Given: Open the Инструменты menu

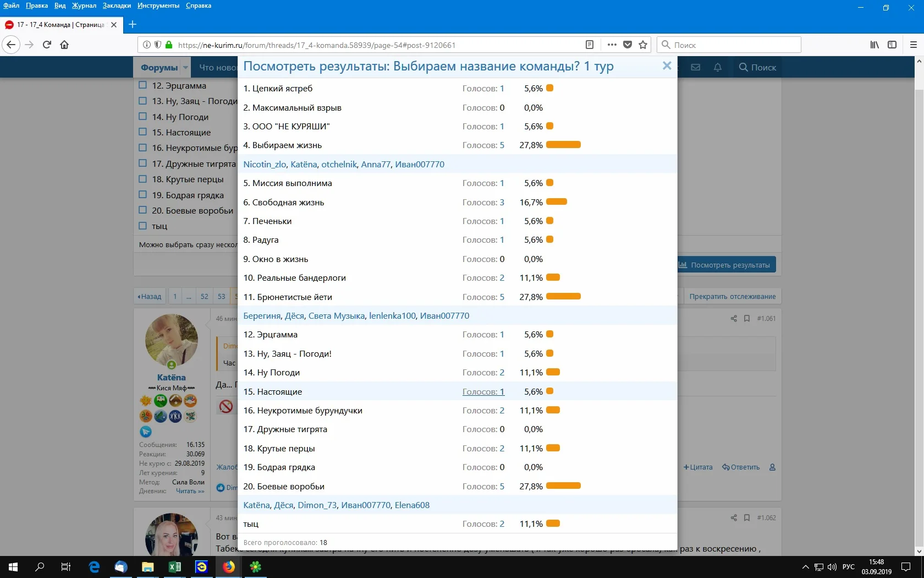Looking at the screenshot, I should 158,6.
